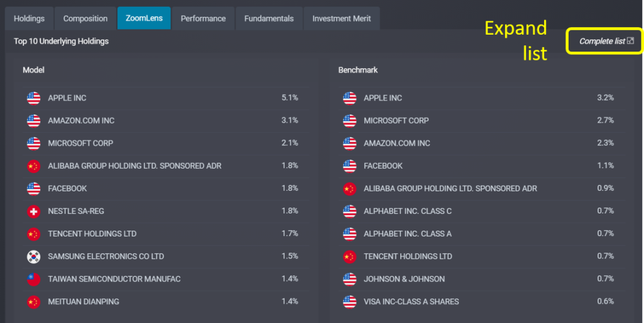Click the 5.1% weight for Model Apple

click(x=289, y=98)
